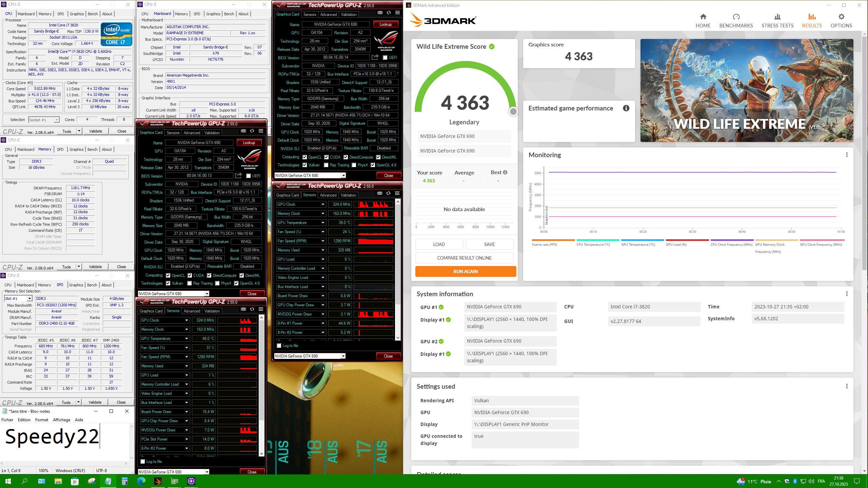868x488 pixels.
Task: Open GPU selector dropdown in GPU-Z BIOS 80.04.1E.00.14 window
Action: tap(310, 176)
